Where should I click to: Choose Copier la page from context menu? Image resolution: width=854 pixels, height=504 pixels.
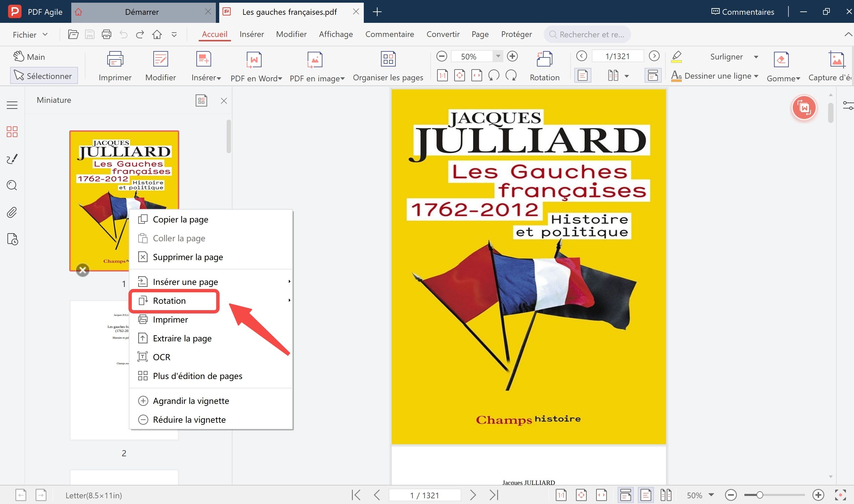(x=211, y=219)
